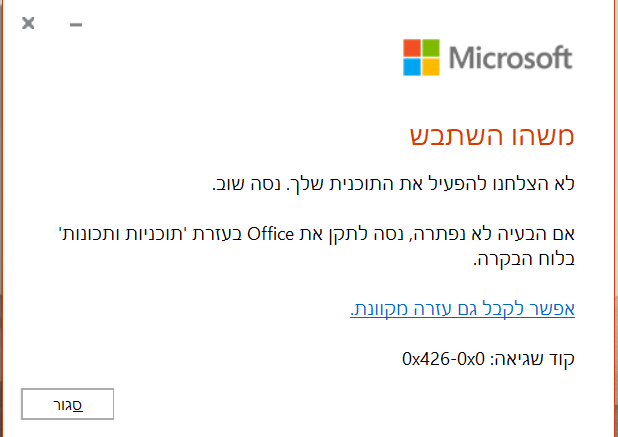Close the error dialog with the X icon
Viewport: 618px width, 437px height.
click(x=28, y=23)
